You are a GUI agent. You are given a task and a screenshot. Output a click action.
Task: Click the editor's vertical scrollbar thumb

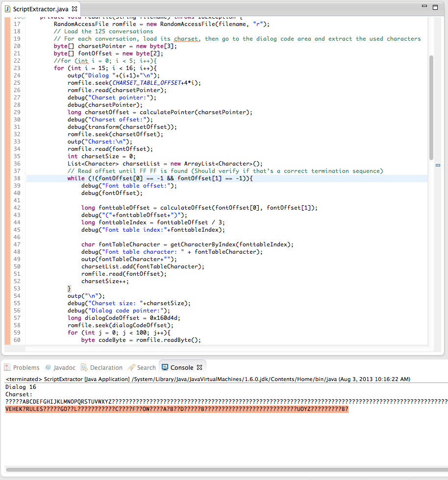431,108
